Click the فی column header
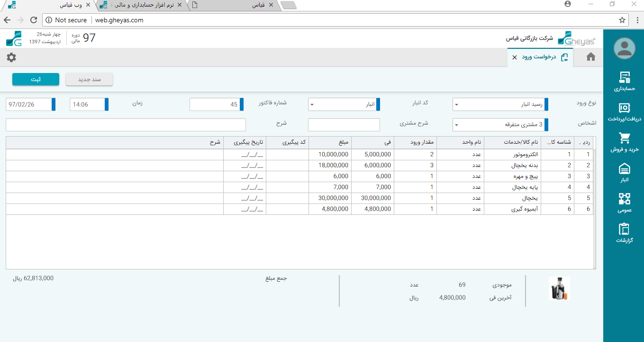Viewport: 644px width, 342px height. (372, 142)
